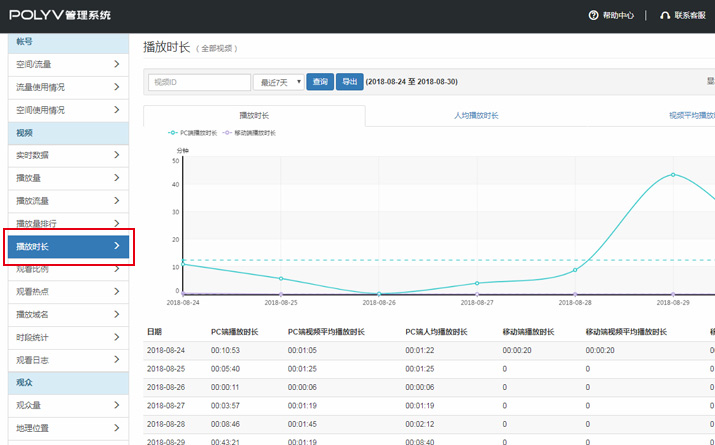This screenshot has height=445, width=715.
Task: Click the 视频ID input field
Action: tap(198, 82)
